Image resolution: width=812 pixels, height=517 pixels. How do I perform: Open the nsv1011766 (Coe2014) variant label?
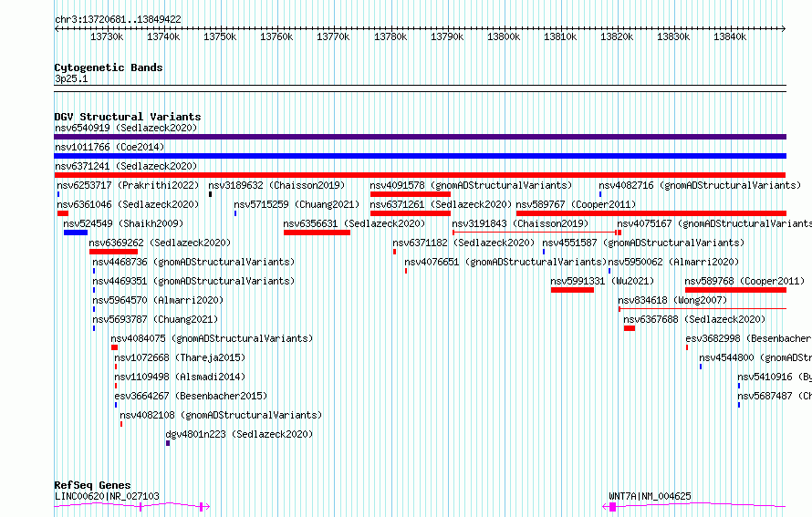pyautogui.click(x=109, y=147)
